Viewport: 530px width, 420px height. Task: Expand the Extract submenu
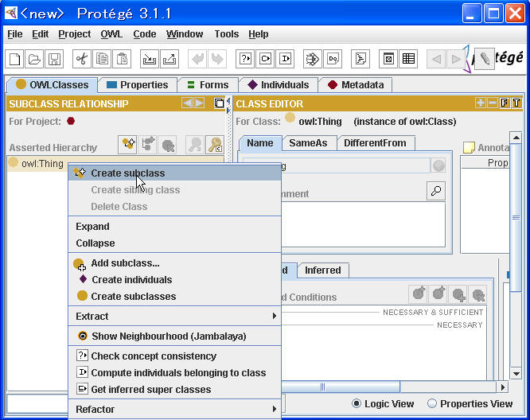point(175,317)
